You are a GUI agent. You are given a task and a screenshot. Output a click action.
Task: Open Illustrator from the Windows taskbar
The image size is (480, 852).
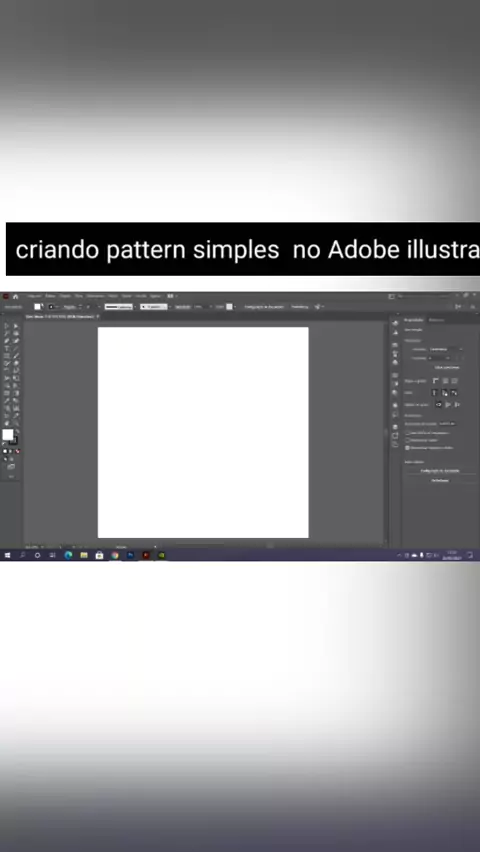click(146, 555)
